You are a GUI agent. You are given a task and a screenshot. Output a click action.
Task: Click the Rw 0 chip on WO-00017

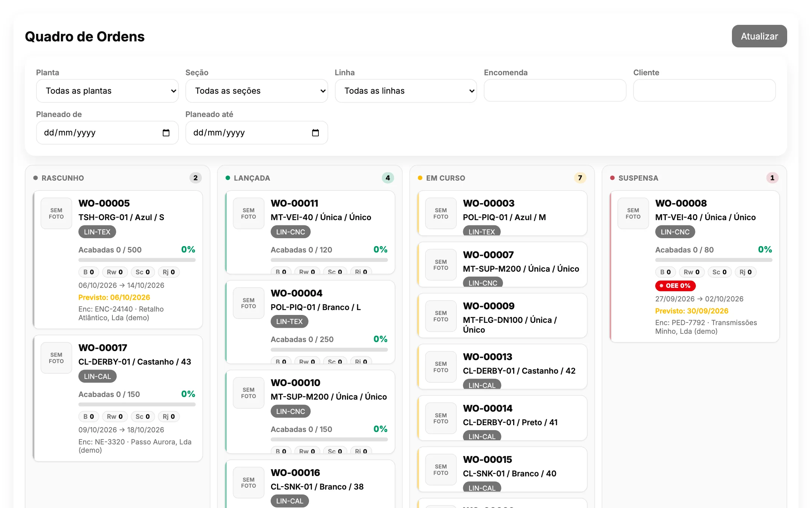115,417
